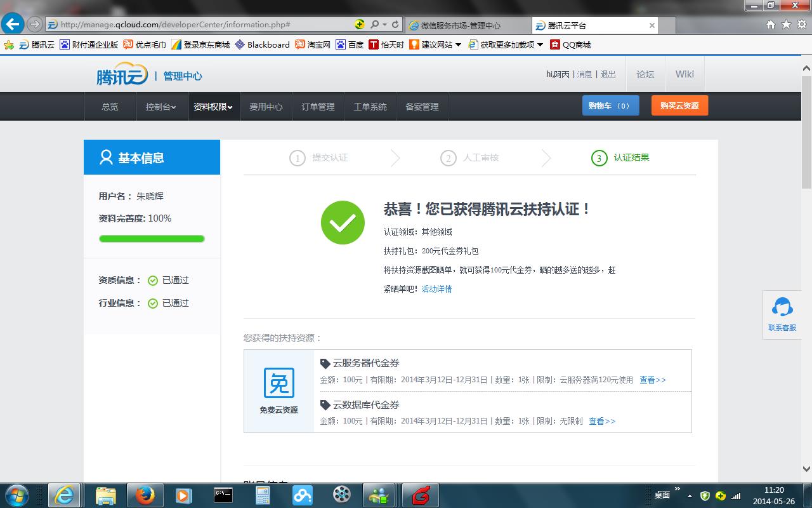Click the browser forward arrow button
This screenshot has height=508, width=812.
click(35, 25)
